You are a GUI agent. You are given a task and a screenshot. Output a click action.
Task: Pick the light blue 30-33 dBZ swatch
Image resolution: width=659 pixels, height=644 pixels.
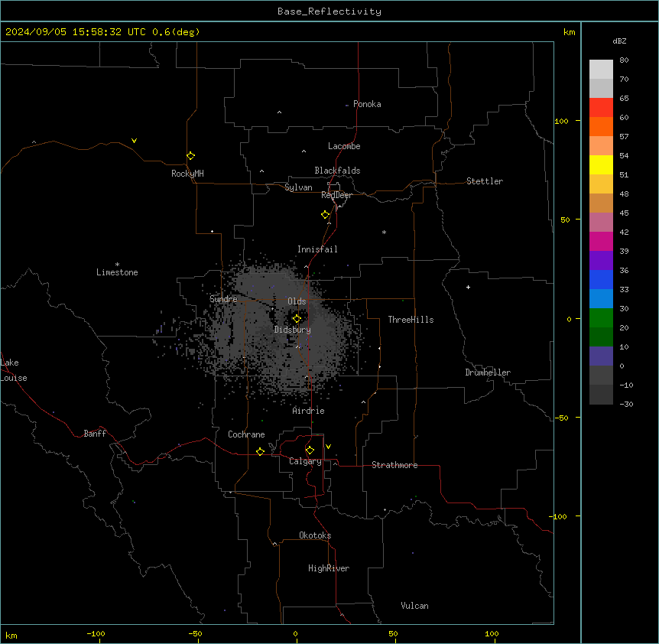click(x=601, y=299)
